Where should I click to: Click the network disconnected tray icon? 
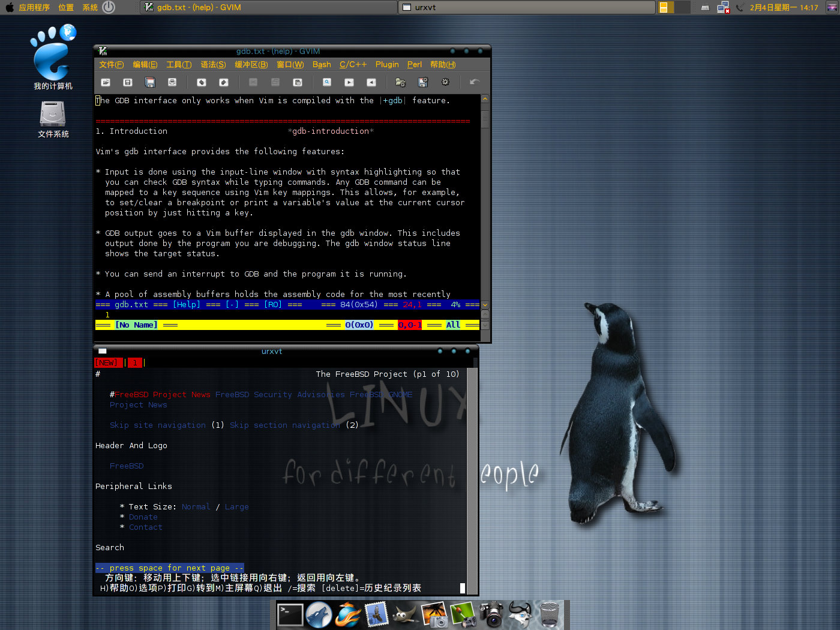[x=723, y=8]
